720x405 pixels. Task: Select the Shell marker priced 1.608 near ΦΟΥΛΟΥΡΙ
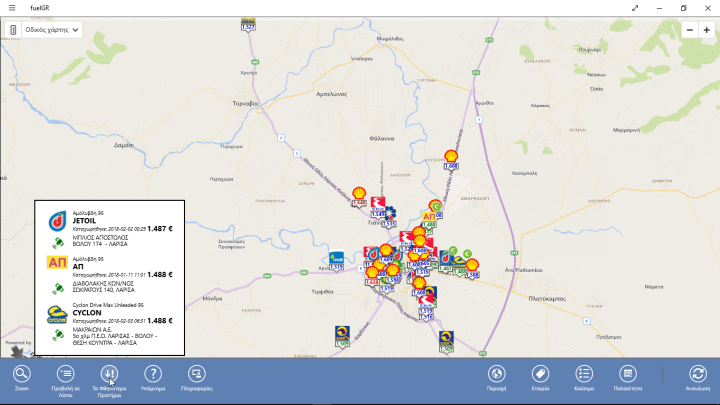tap(451, 159)
